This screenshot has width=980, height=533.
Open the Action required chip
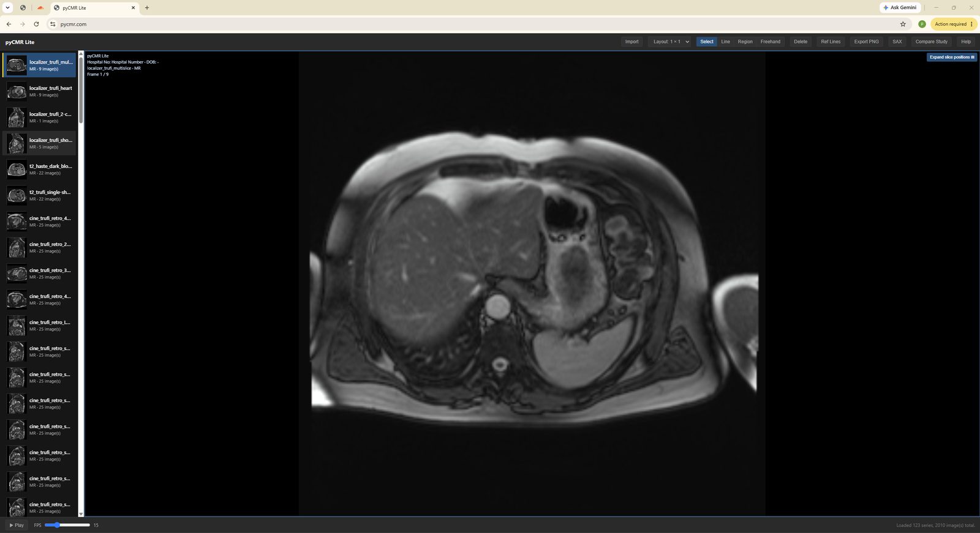point(954,24)
